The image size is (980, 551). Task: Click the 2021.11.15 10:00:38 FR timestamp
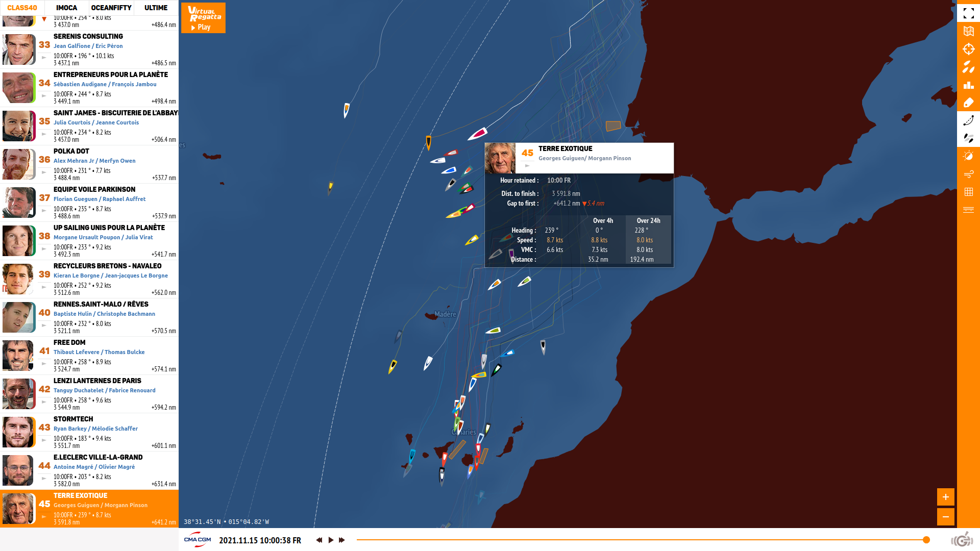[260, 540]
